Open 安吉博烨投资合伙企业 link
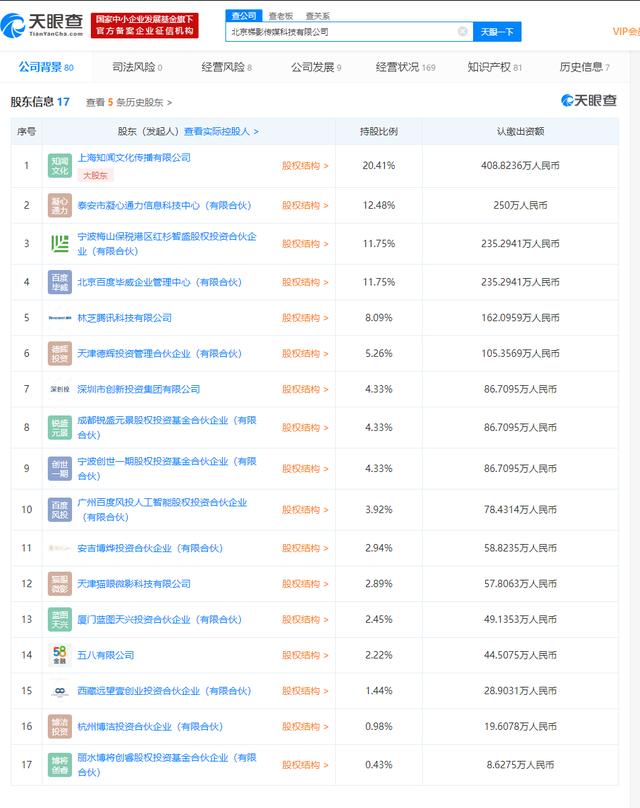This screenshot has height=808, width=640. [x=150, y=548]
